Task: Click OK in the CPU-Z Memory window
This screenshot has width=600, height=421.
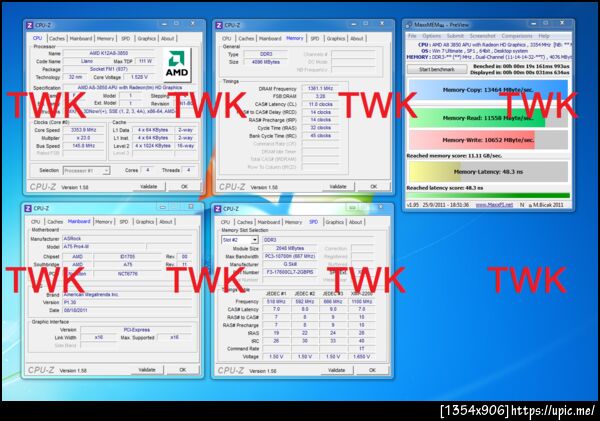Action: pyautogui.click(x=373, y=187)
